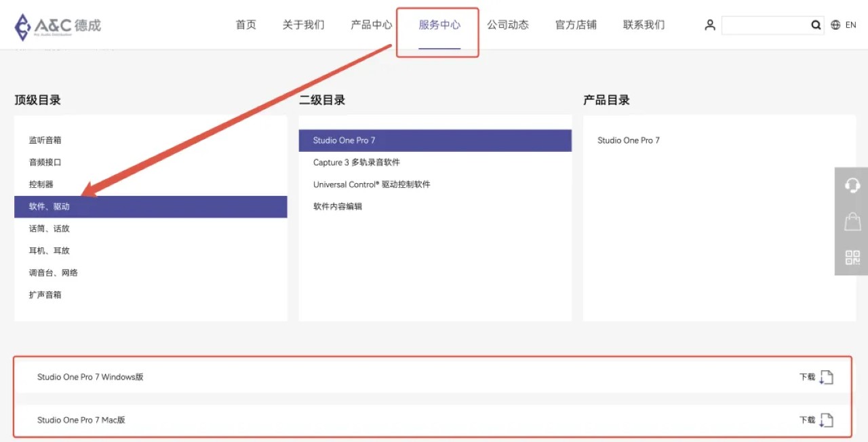The height and width of the screenshot is (442, 868).
Task: Open the shopping bag sidebar icon
Action: point(852,221)
